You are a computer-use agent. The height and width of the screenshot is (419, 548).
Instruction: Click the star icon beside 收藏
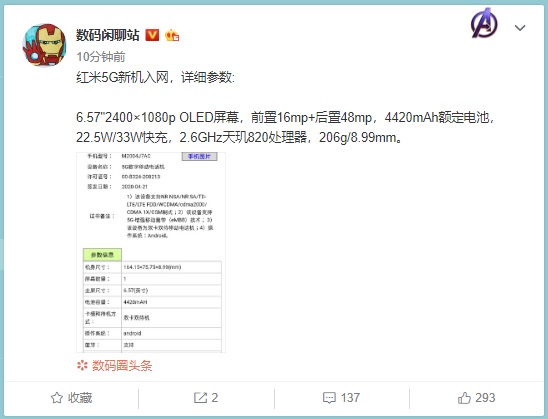pos(57,398)
